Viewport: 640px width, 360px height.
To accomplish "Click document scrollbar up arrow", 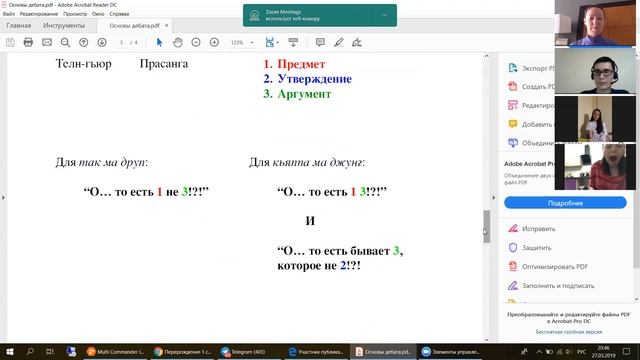I will click(487, 56).
